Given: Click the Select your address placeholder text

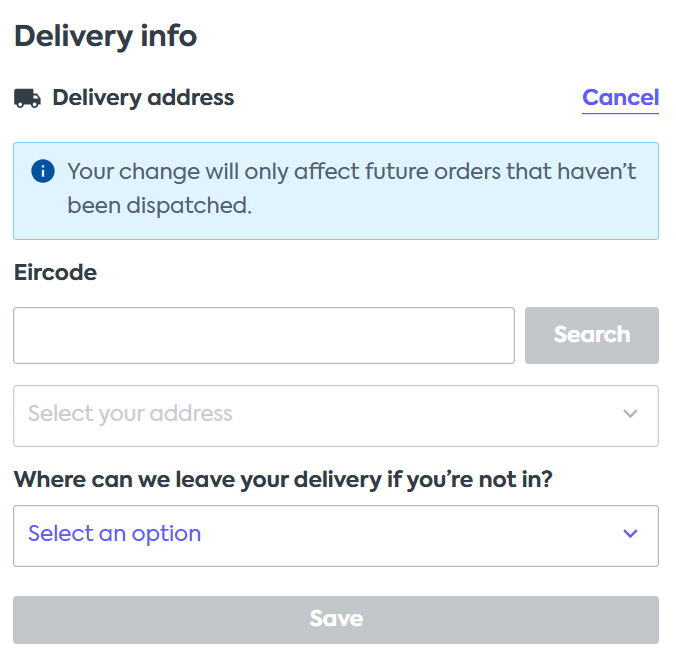Looking at the screenshot, I should coord(130,413).
